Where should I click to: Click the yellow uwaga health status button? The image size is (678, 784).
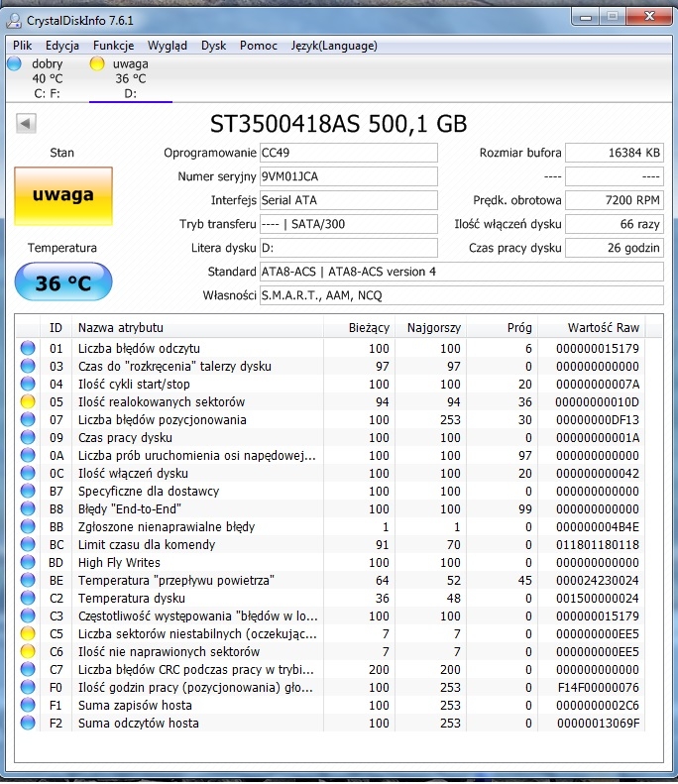point(63,196)
